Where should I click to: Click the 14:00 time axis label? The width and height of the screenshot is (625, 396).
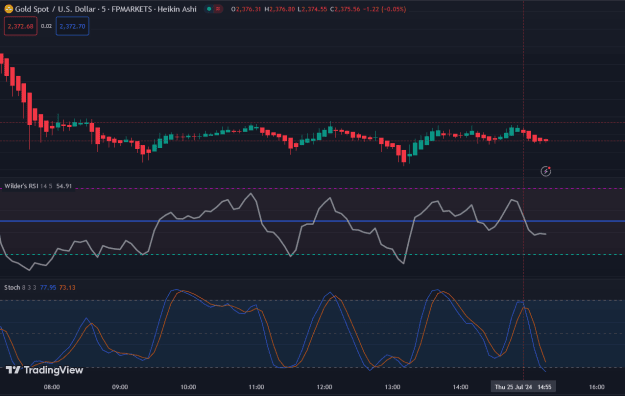[460, 387]
